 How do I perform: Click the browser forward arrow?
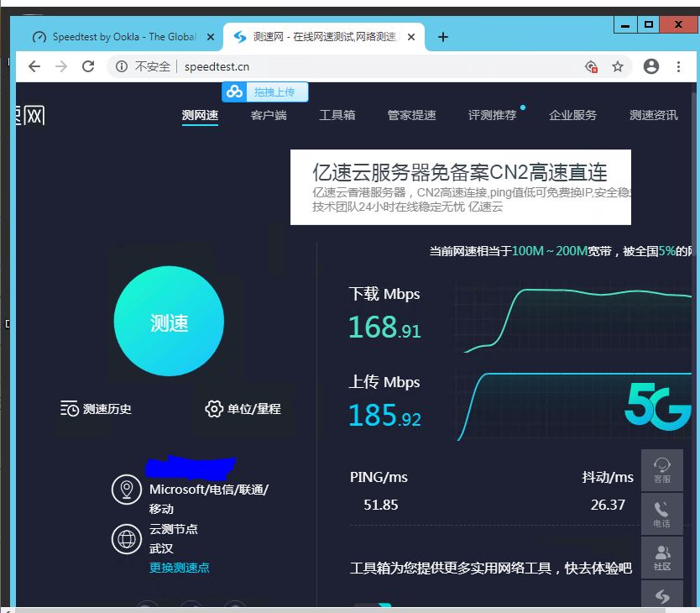(x=61, y=66)
